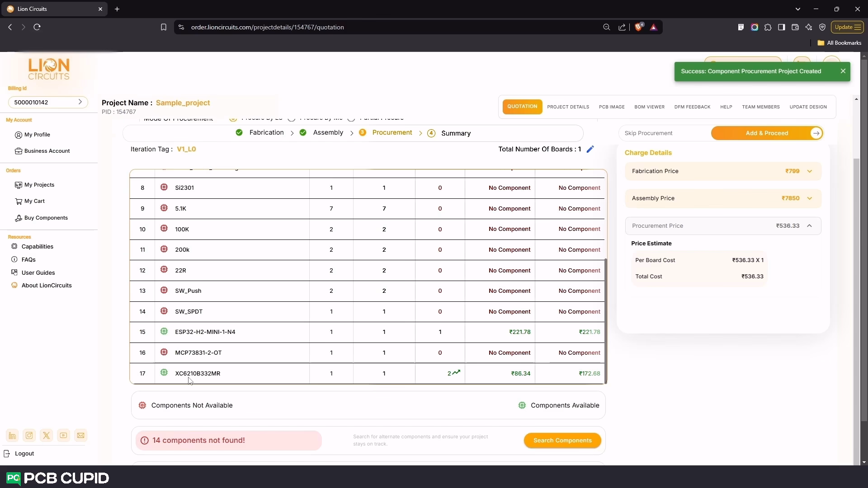Open Buy Components in the sidebar
The height and width of the screenshot is (488, 868).
tap(46, 218)
